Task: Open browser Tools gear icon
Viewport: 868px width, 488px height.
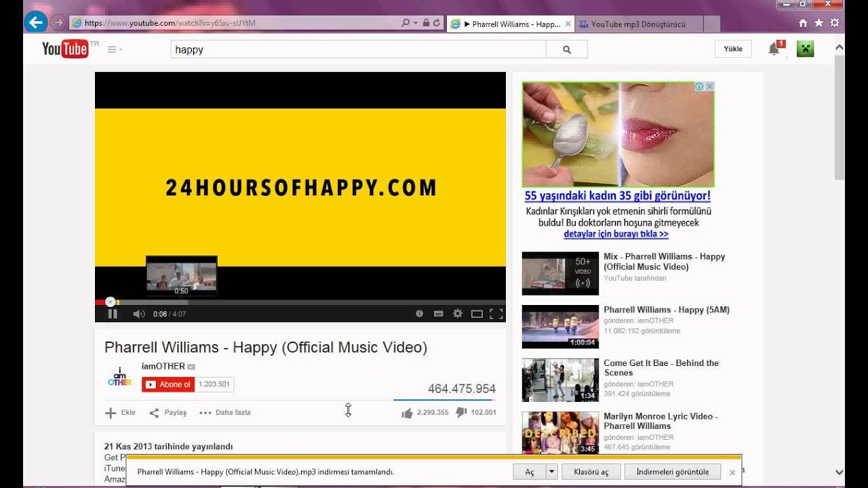Action: 835,23
